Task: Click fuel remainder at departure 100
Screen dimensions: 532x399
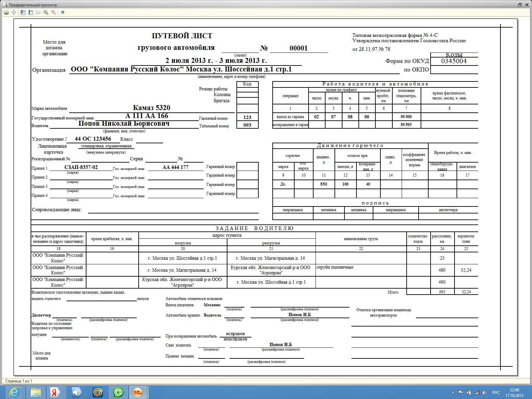Action: 345,184
